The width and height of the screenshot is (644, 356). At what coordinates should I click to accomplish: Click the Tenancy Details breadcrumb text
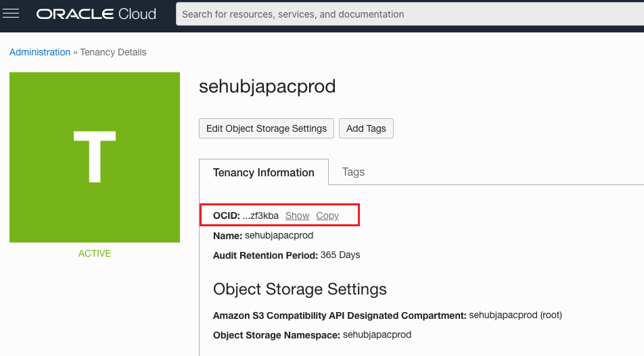click(x=113, y=52)
